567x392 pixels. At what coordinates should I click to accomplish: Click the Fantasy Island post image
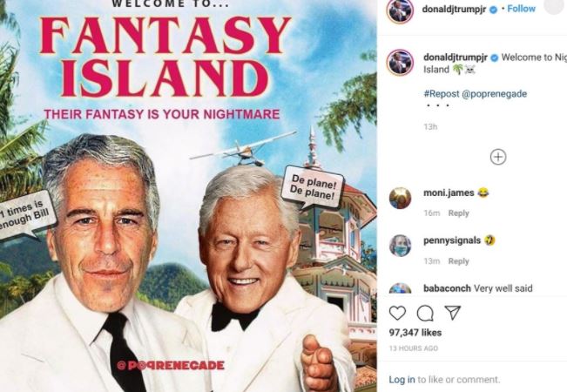(188, 196)
